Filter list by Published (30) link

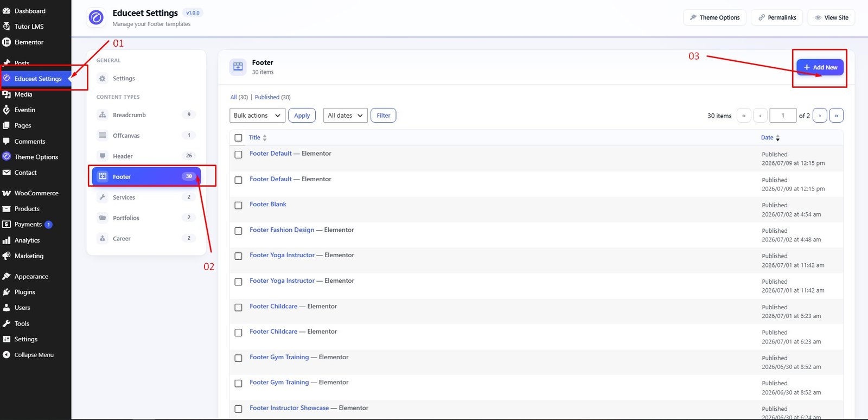click(273, 98)
